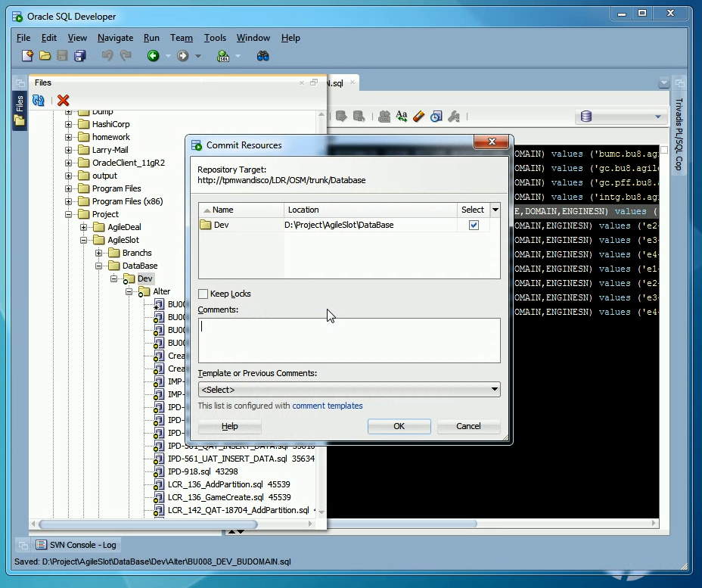The image size is (702, 588).
Task: Click the Files tree scroll down arrow
Action: point(321,512)
